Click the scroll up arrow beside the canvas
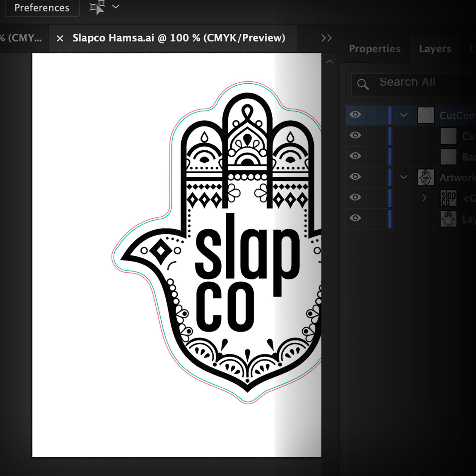 [x=330, y=62]
